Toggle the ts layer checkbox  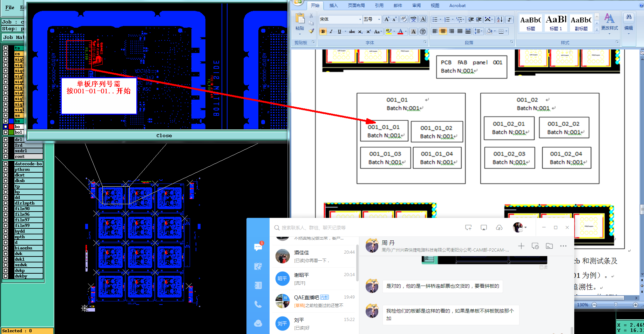pyautogui.click(x=6, y=48)
